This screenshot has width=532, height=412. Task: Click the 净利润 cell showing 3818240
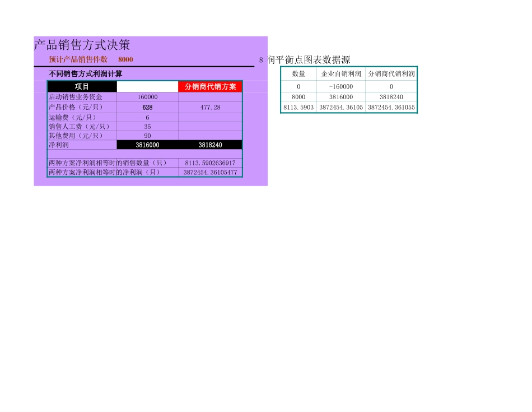click(x=209, y=144)
